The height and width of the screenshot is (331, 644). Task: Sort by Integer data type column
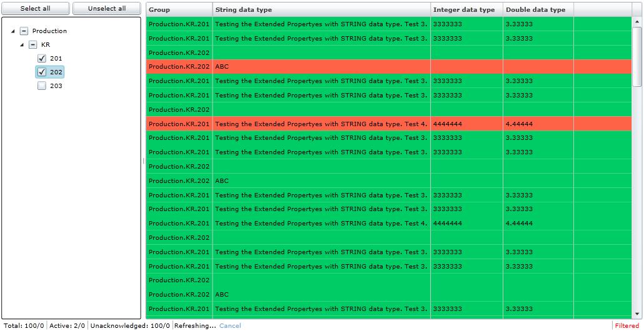pyautogui.click(x=466, y=10)
